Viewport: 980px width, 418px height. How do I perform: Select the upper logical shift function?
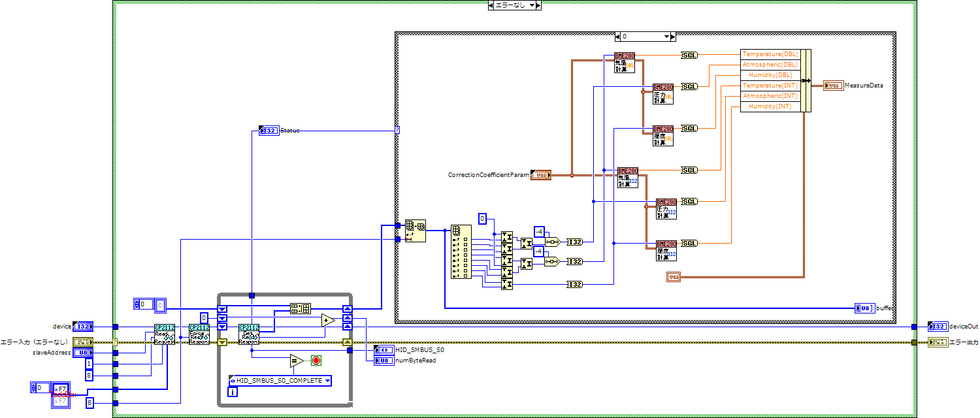tap(553, 242)
